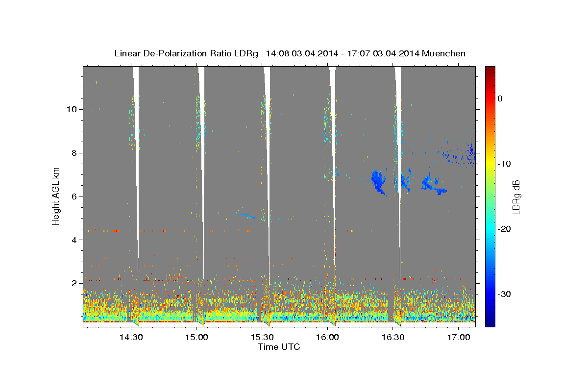Click the 17:00 time tick label
The width and height of the screenshot is (588, 392).
point(458,338)
